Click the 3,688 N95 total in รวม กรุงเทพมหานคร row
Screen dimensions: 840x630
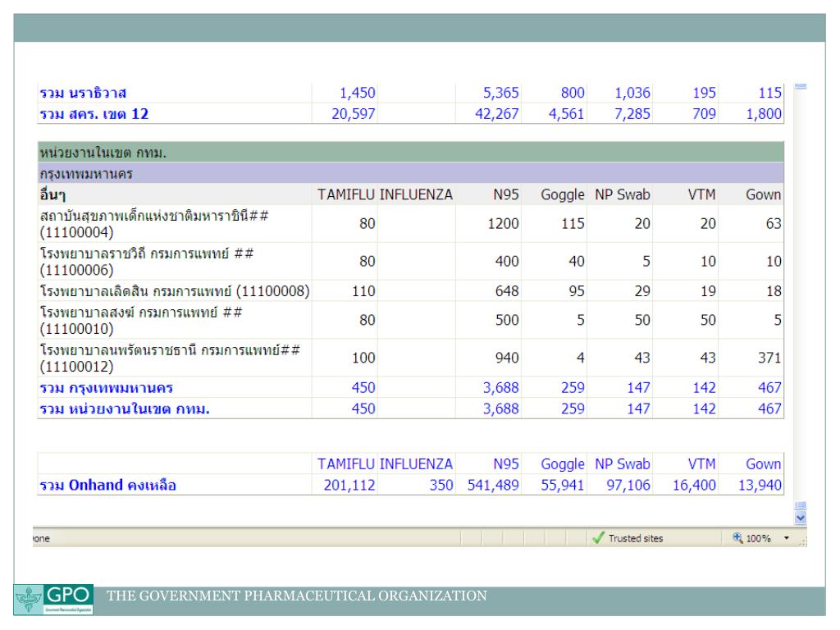501,388
